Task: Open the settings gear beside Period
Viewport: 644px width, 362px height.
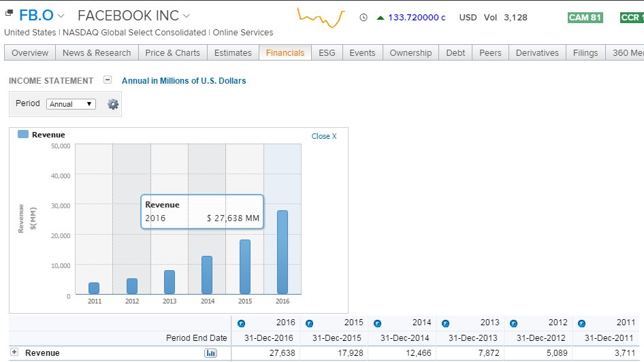Action: coord(113,104)
